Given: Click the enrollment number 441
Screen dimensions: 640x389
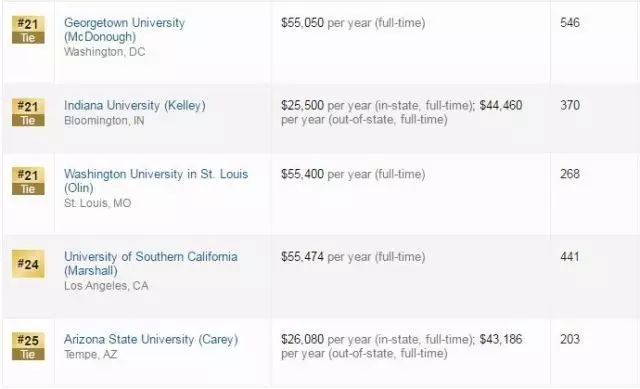Looking at the screenshot, I should [570, 257].
